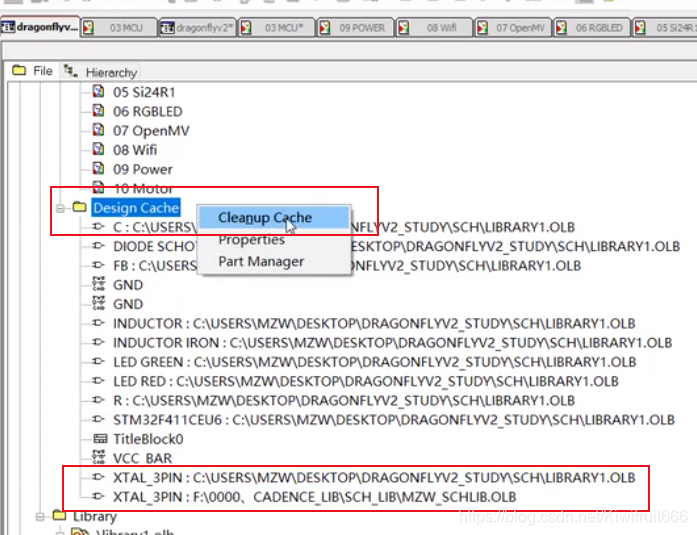Select the 08 Wifi page in tree
697x535 pixels.
coord(135,150)
